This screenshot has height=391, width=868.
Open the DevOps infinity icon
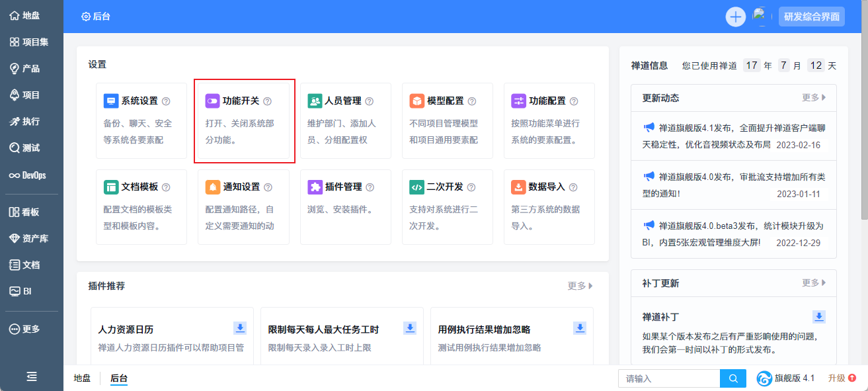14,176
